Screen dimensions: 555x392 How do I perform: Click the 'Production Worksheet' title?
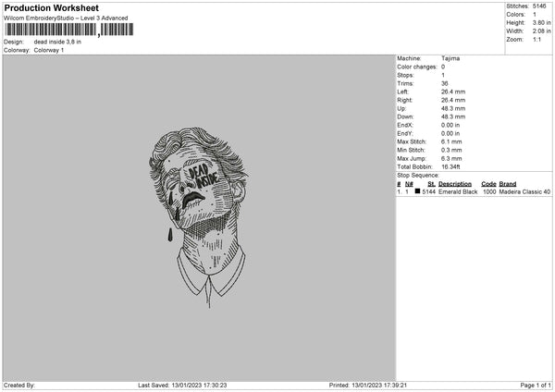52,7
